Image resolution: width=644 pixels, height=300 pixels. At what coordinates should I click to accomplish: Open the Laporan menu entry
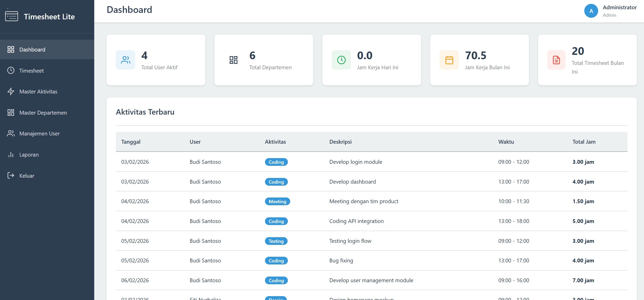tap(29, 155)
